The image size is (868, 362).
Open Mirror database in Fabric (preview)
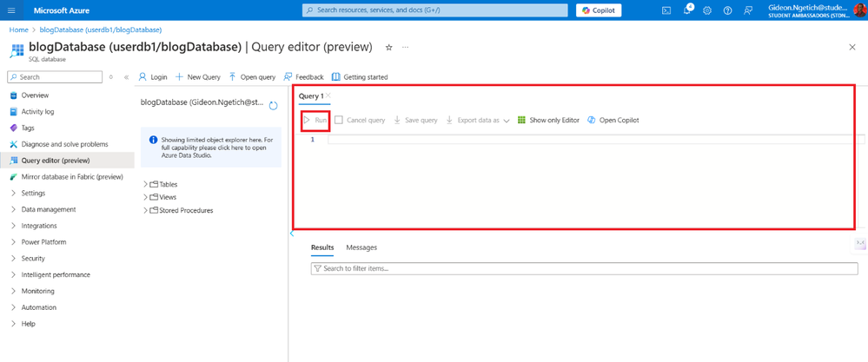click(72, 177)
